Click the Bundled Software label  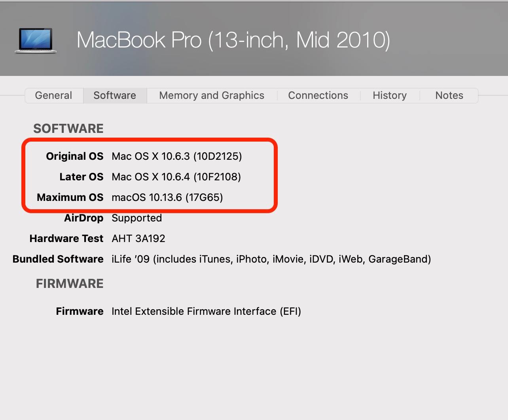pyautogui.click(x=58, y=259)
